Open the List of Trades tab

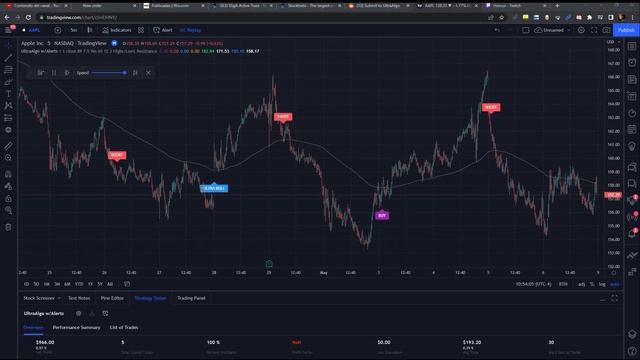pos(124,327)
